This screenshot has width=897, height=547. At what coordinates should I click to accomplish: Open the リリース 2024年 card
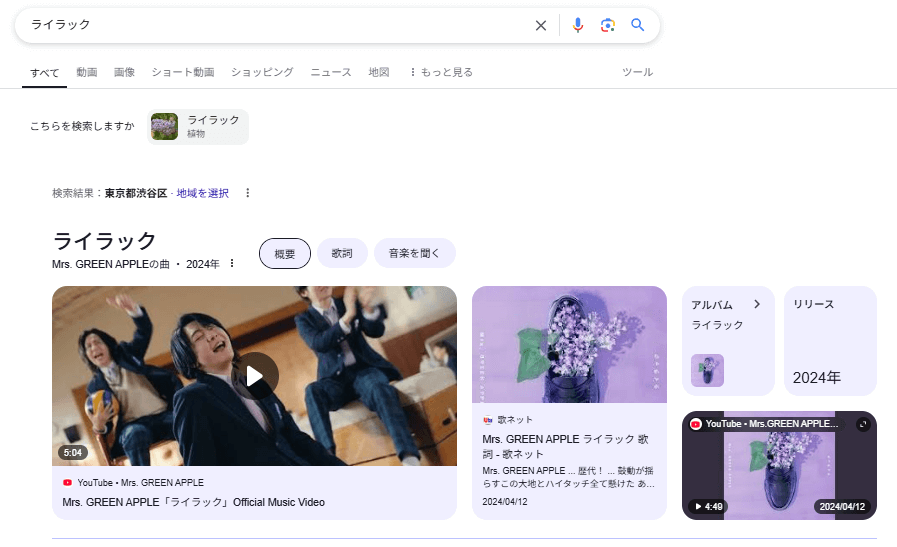(x=830, y=341)
